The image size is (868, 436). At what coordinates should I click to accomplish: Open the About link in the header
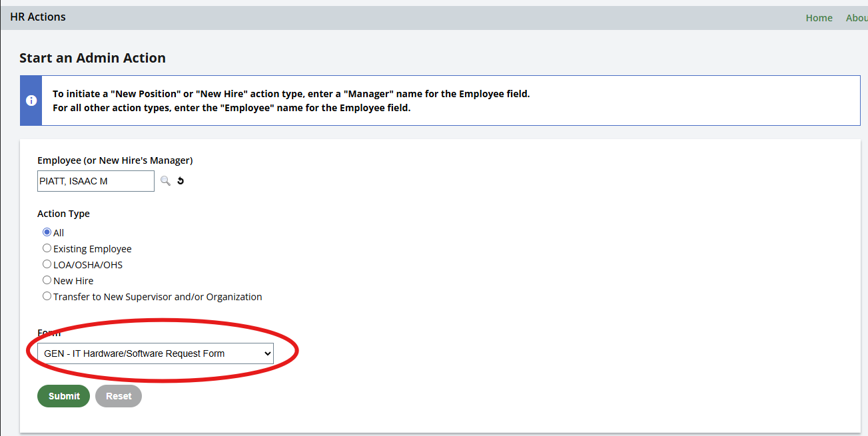[856, 18]
